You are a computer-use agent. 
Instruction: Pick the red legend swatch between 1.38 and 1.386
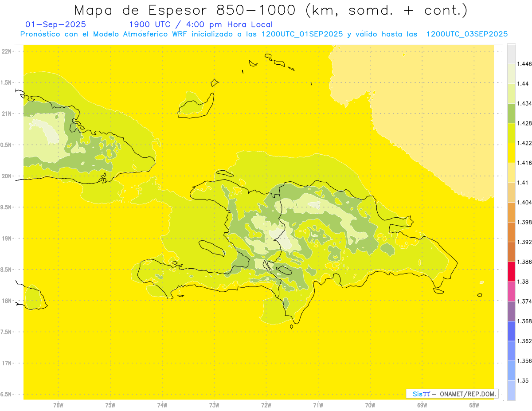[511, 271]
